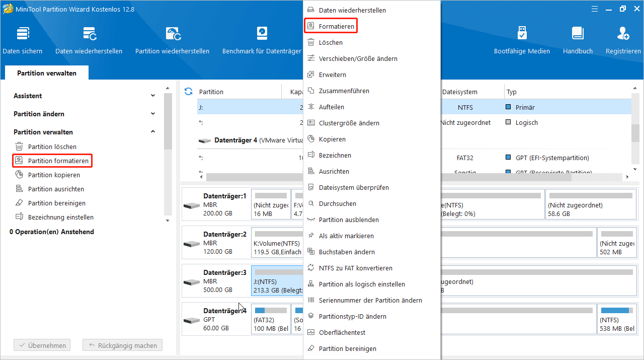Image resolution: width=644 pixels, height=360 pixels.
Task: Choose Seriennummer der Partition ändern
Action: pyautogui.click(x=372, y=301)
